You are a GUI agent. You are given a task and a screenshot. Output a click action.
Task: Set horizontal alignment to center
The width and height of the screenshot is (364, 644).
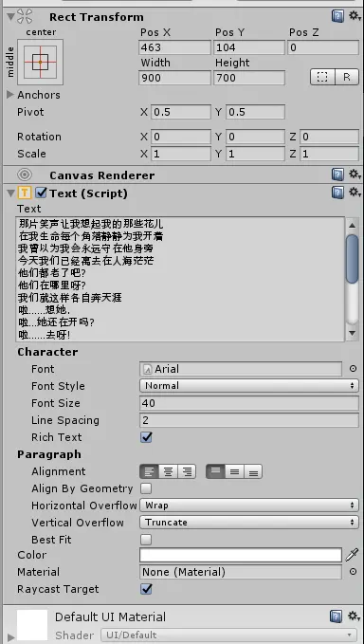coord(168,471)
